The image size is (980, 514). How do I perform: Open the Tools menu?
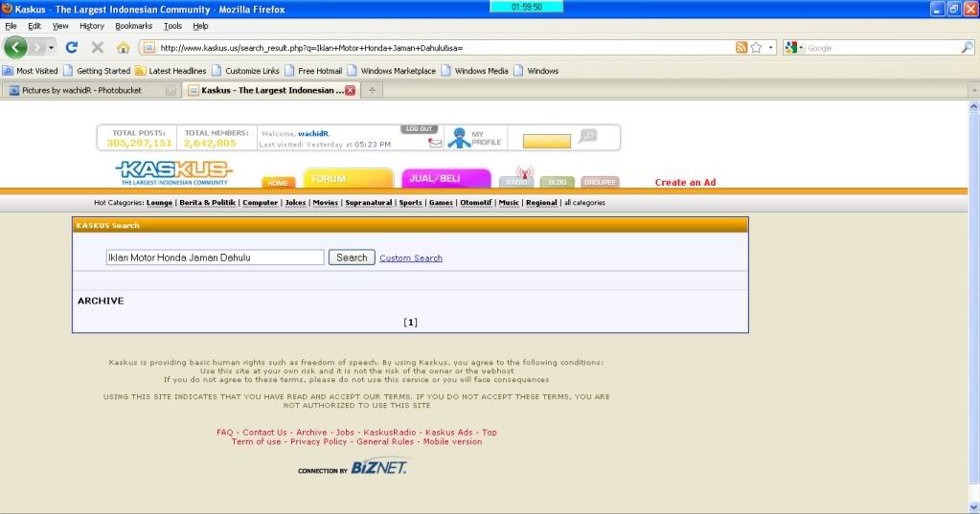(x=172, y=26)
